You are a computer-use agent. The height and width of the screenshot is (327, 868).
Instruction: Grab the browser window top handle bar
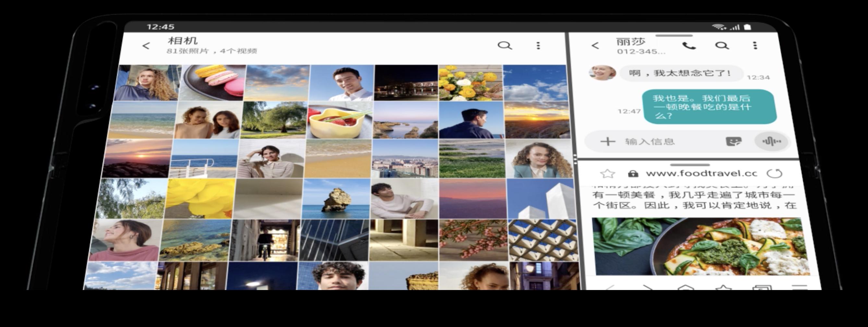(x=690, y=165)
